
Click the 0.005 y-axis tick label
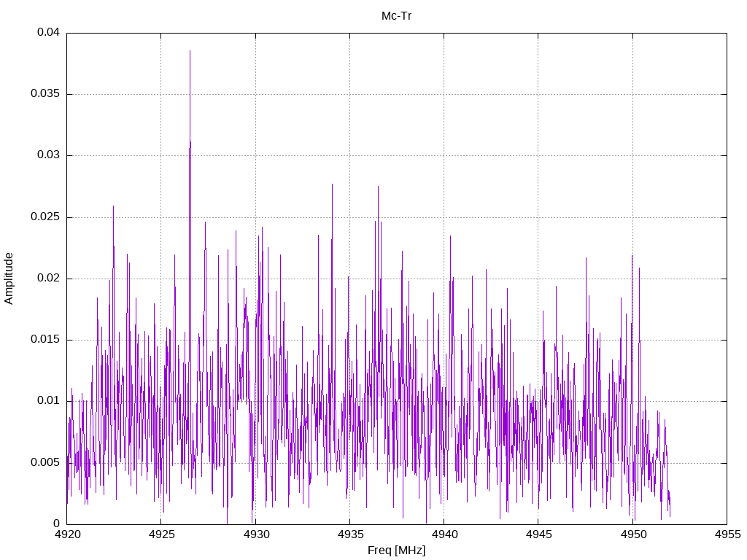(45, 462)
